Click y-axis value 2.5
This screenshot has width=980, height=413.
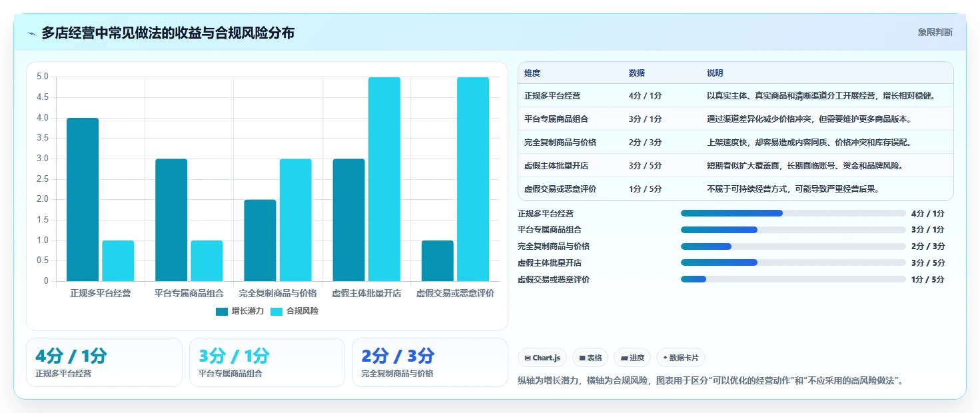[43, 179]
